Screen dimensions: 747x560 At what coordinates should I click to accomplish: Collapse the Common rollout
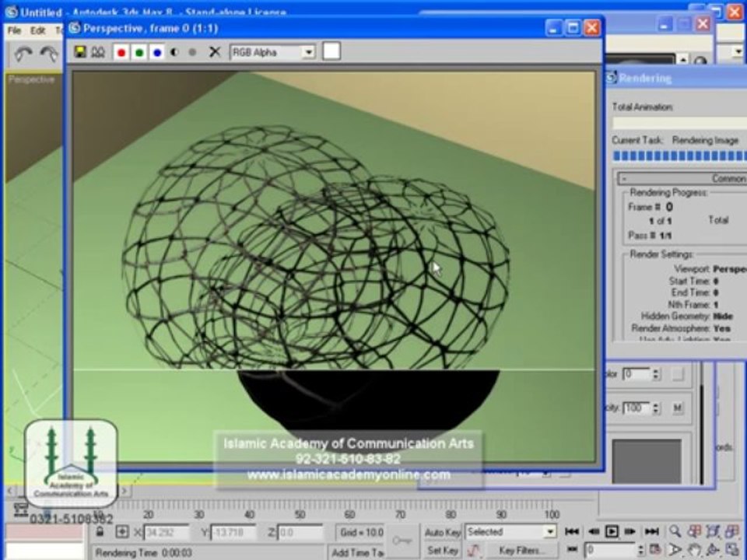click(x=625, y=179)
